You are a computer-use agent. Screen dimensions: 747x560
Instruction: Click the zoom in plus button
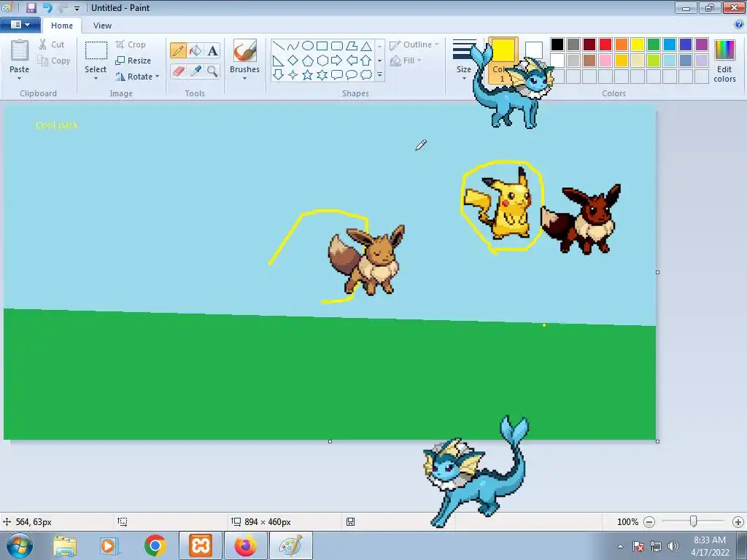pos(738,522)
